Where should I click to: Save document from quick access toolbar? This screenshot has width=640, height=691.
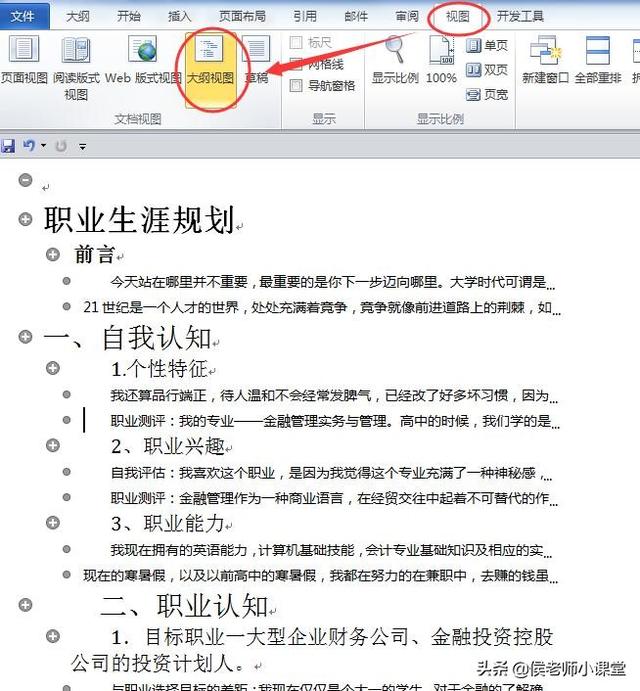coord(7,146)
